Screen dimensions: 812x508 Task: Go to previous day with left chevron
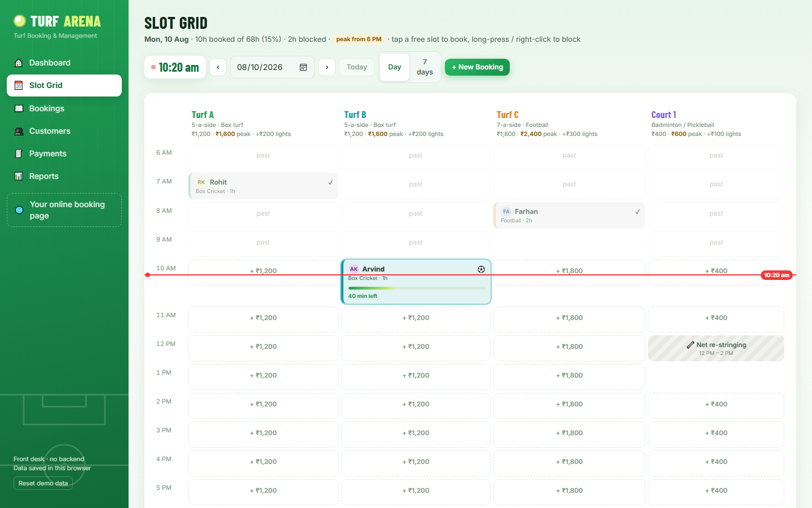(218, 67)
